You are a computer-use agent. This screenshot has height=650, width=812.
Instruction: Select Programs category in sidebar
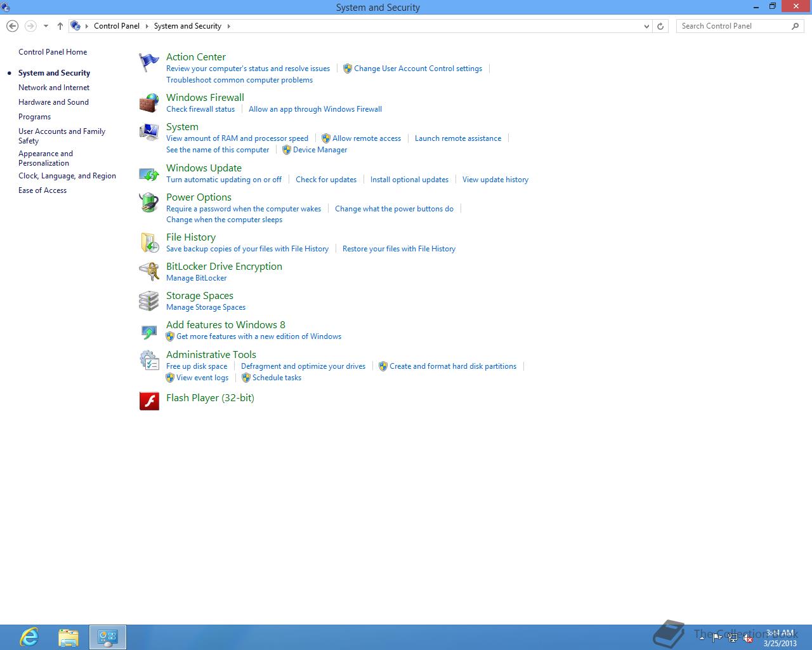[x=34, y=117]
